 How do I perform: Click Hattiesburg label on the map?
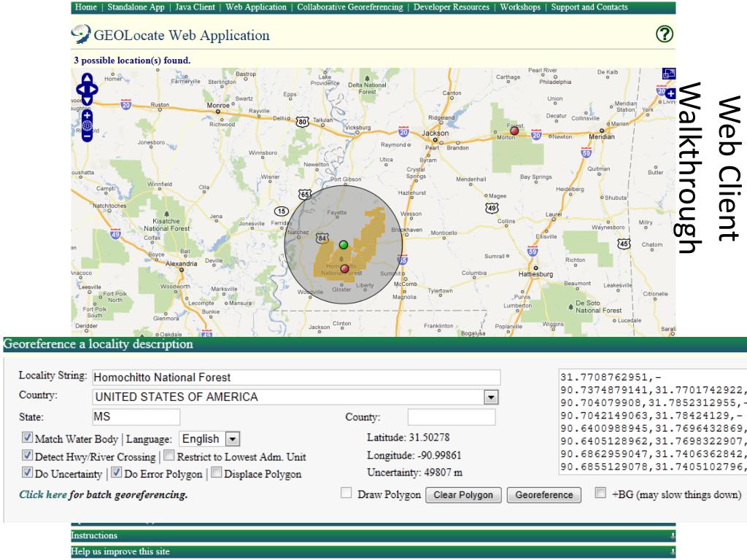[x=535, y=274]
